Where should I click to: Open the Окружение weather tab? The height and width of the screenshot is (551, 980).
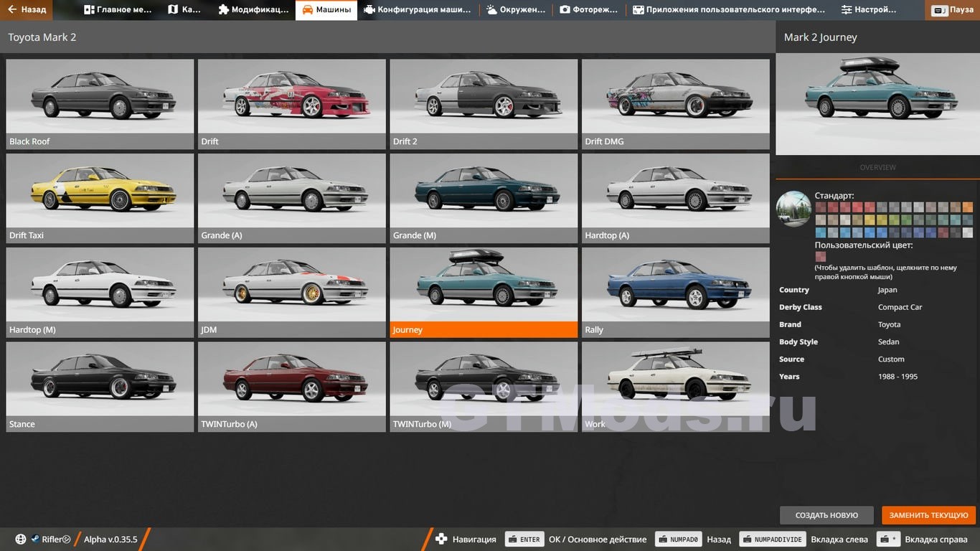point(516,10)
